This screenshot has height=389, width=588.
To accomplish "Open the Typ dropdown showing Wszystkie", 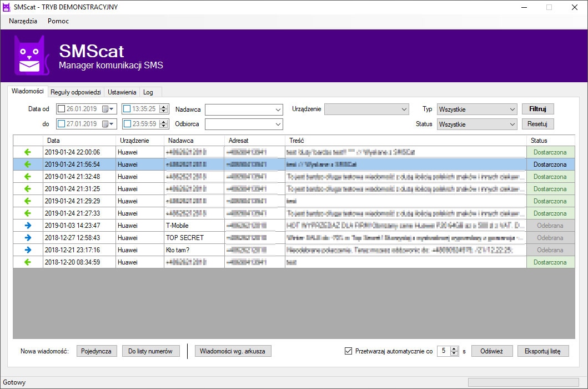I will point(512,109).
